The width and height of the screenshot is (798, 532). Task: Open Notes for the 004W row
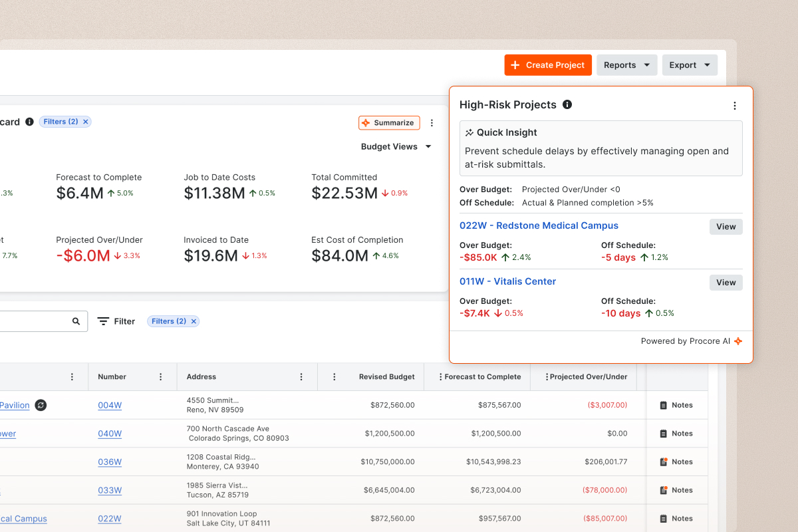click(x=676, y=405)
